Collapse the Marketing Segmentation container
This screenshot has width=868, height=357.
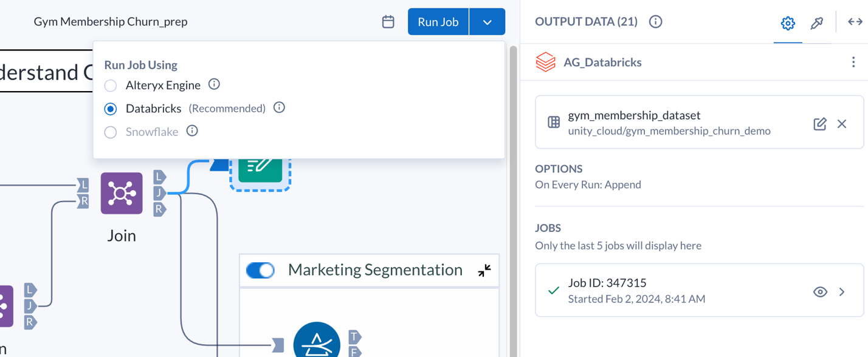(483, 271)
